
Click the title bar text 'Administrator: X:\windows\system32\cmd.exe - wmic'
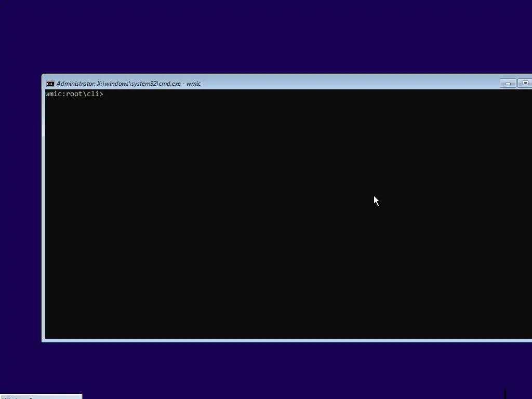tap(129, 84)
